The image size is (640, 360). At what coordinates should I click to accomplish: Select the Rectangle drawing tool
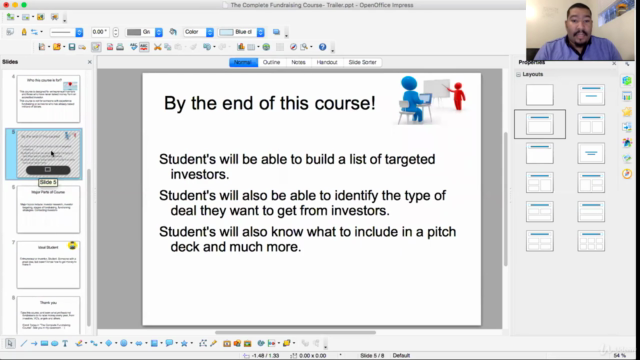coord(44,343)
